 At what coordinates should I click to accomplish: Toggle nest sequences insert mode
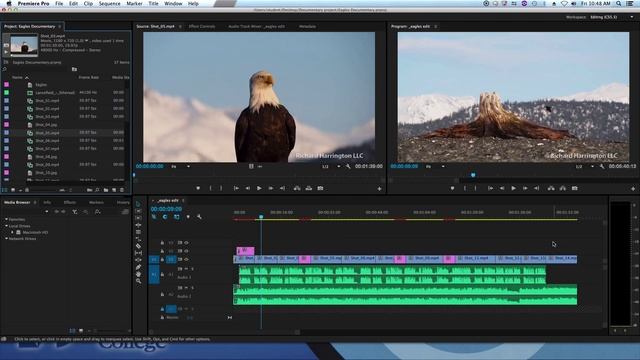coord(154,217)
